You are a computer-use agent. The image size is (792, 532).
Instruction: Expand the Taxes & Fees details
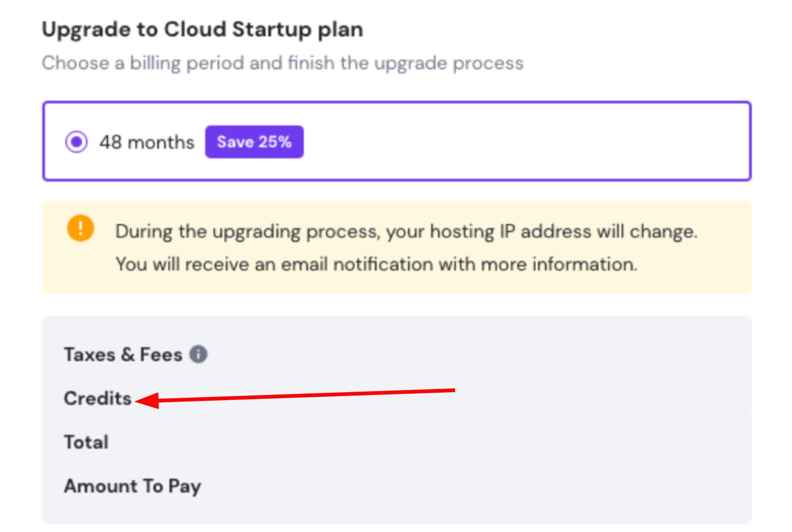(x=123, y=354)
